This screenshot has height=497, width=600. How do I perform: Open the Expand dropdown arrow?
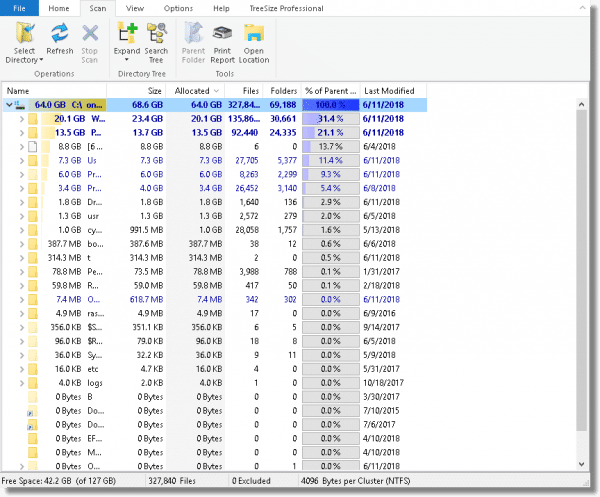[x=127, y=60]
